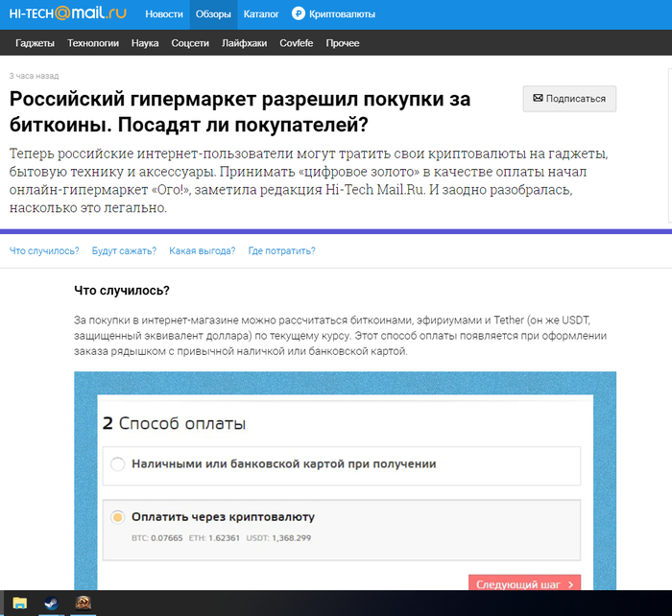Open the game icon next to Steam
The image size is (672, 616).
coord(84,604)
